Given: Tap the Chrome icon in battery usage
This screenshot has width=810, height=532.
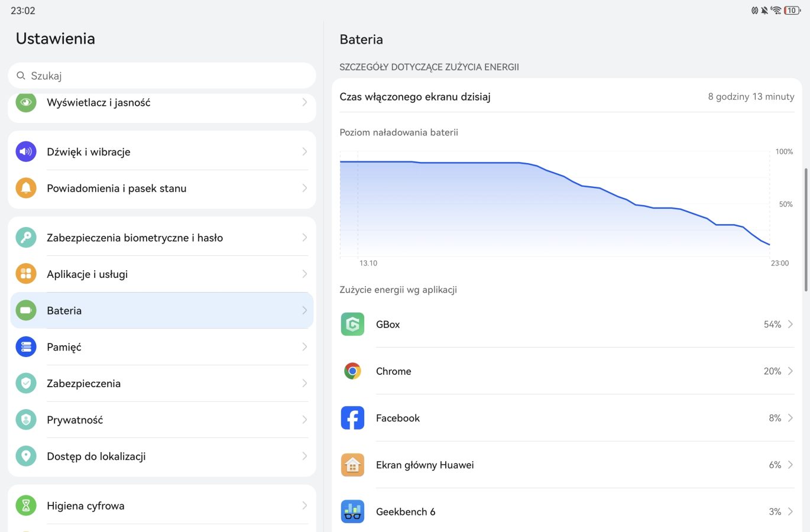Looking at the screenshot, I should (352, 371).
